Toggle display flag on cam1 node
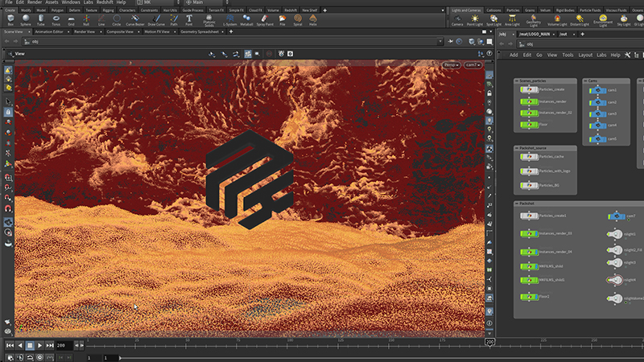Screen dimensions: 644x362 [x=605, y=90]
